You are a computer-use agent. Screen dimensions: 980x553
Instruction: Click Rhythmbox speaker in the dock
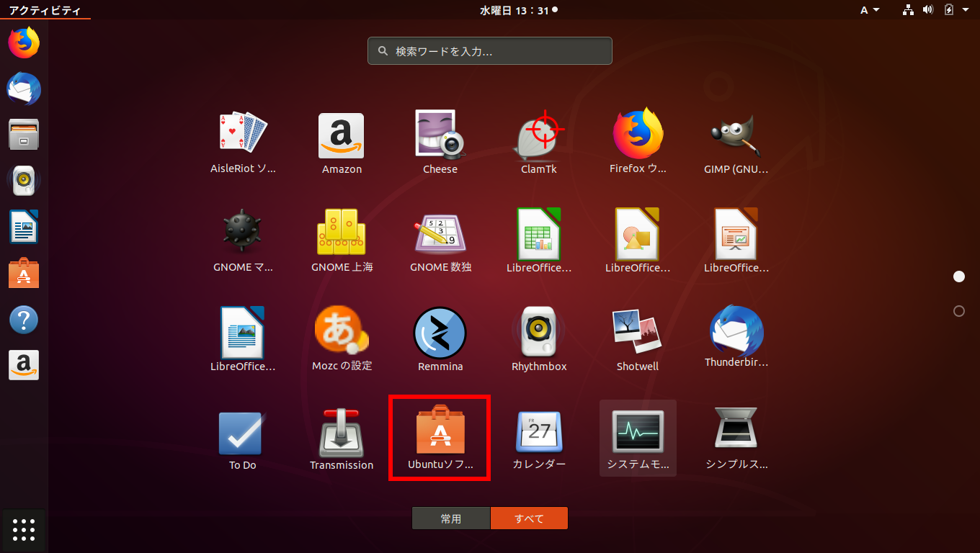pos(24,181)
